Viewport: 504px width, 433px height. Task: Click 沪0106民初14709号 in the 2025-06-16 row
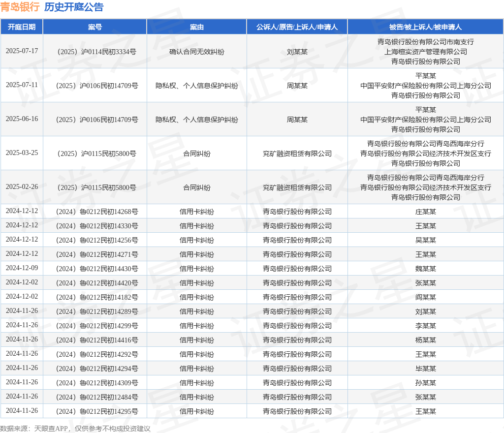109,120
